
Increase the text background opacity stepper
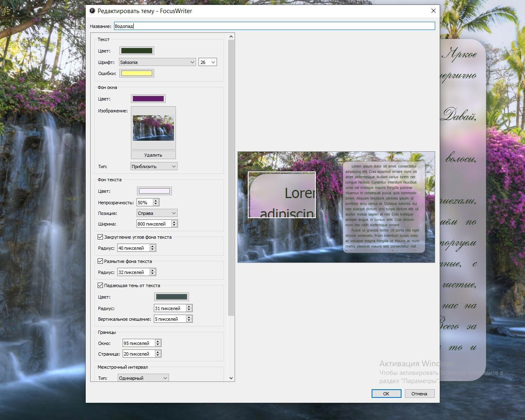156,201
